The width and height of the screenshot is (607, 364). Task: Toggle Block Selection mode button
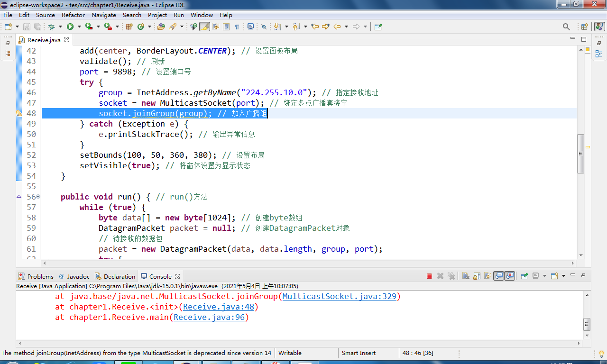[226, 27]
